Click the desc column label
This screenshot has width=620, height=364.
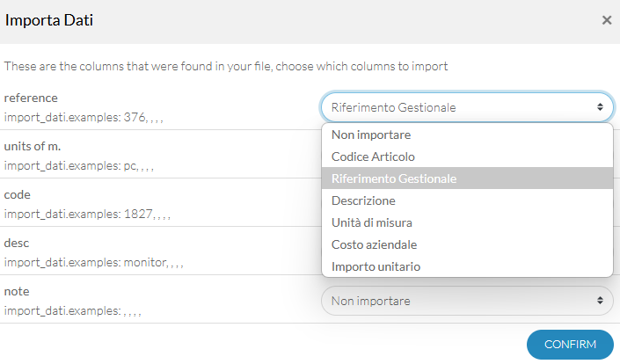coord(17,243)
